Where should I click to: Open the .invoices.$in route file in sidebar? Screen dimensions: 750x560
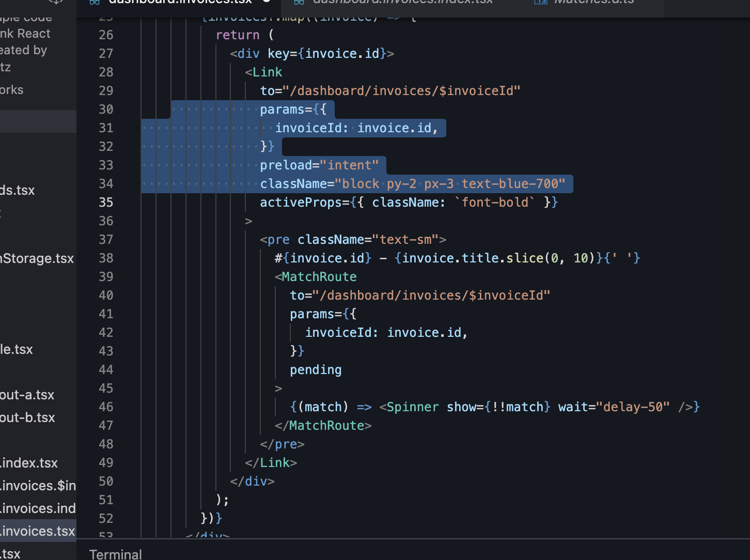[x=38, y=486]
